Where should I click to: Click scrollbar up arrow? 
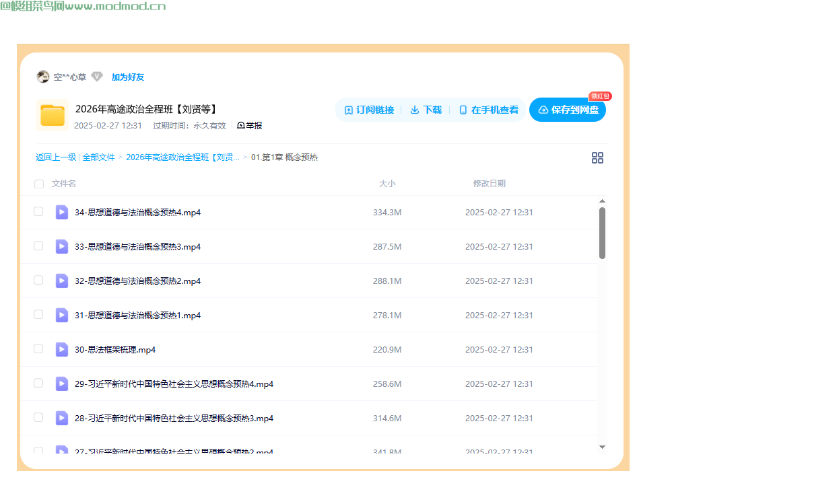pyautogui.click(x=602, y=201)
